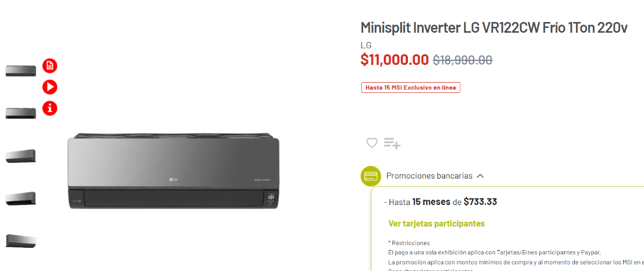Select the fourth product thumbnail
The image size is (644, 271).
(21, 198)
